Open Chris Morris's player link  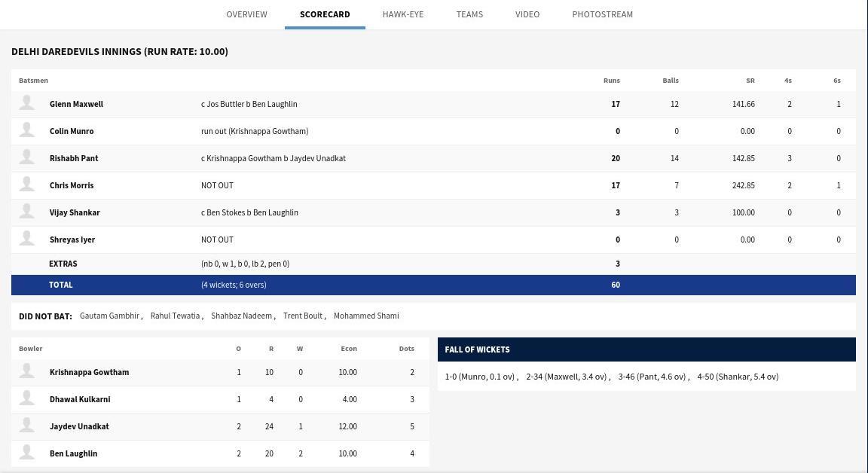click(72, 185)
